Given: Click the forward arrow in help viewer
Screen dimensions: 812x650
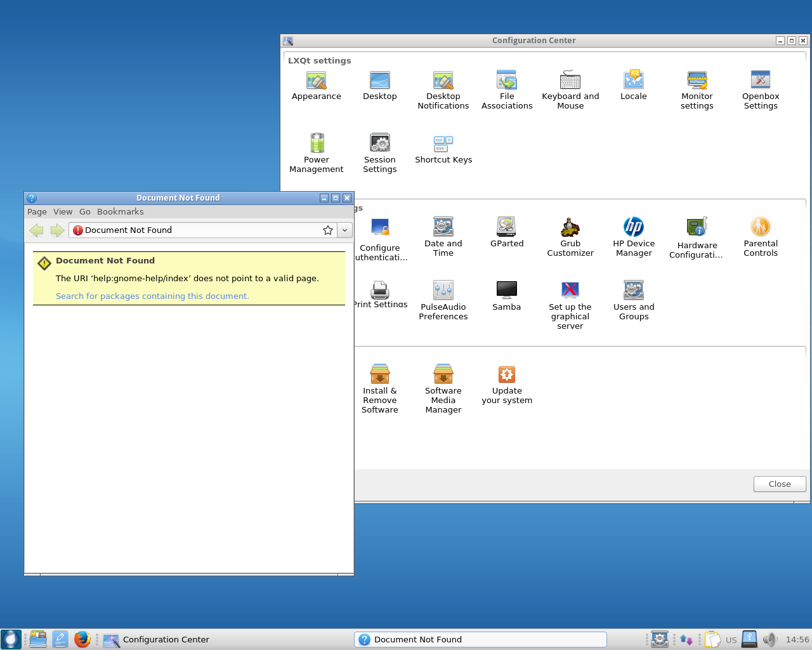Looking at the screenshot, I should click(x=57, y=230).
